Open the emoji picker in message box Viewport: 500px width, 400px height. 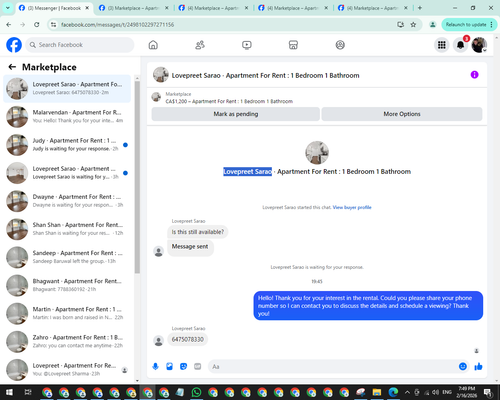pos(463,367)
